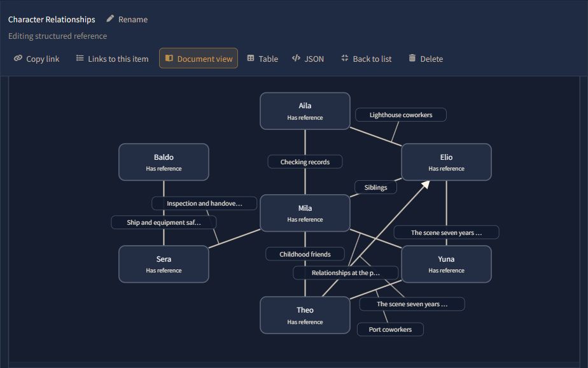This screenshot has width=588, height=368.
Task: Switch to JSON view
Action: 308,59
